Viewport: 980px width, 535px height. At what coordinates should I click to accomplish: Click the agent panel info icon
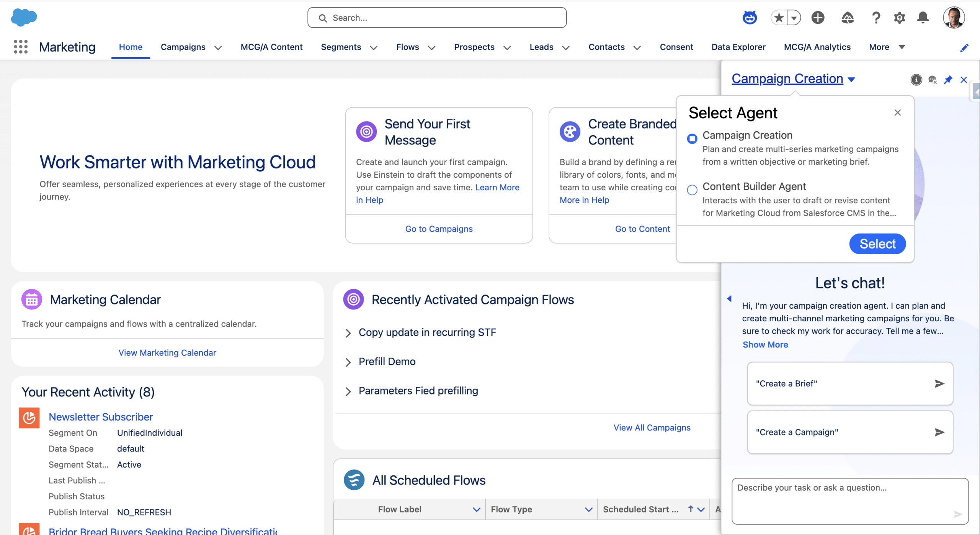[916, 80]
